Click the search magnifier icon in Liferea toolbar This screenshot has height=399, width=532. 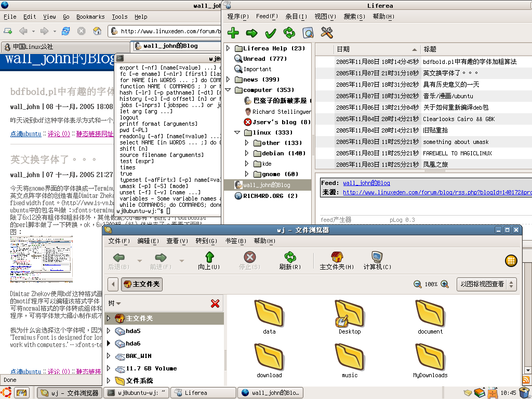click(x=308, y=33)
